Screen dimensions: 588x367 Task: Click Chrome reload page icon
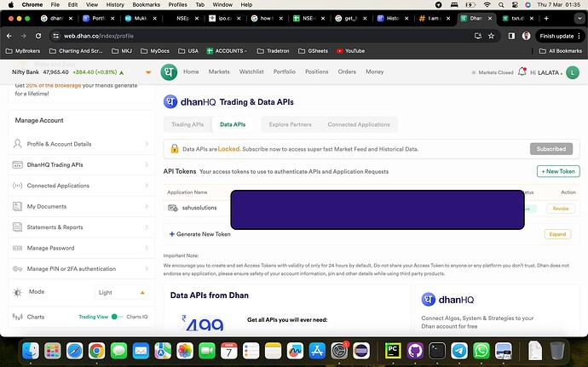point(38,36)
